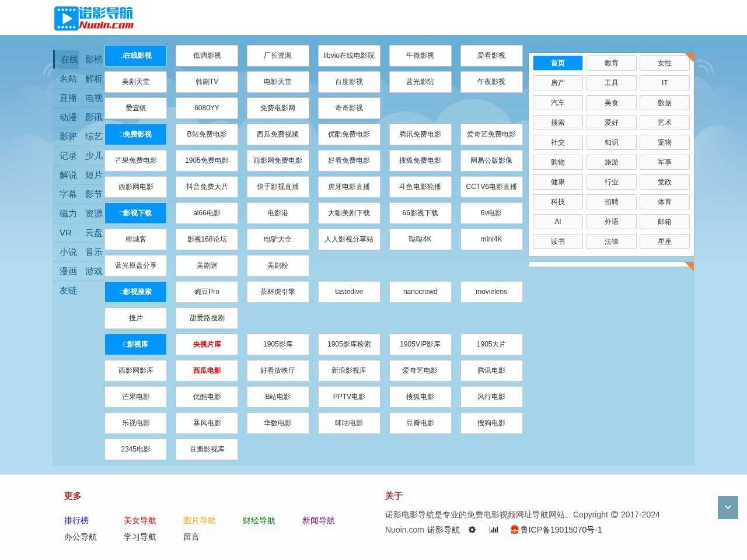Choose 星座 in the right panel

665,242
